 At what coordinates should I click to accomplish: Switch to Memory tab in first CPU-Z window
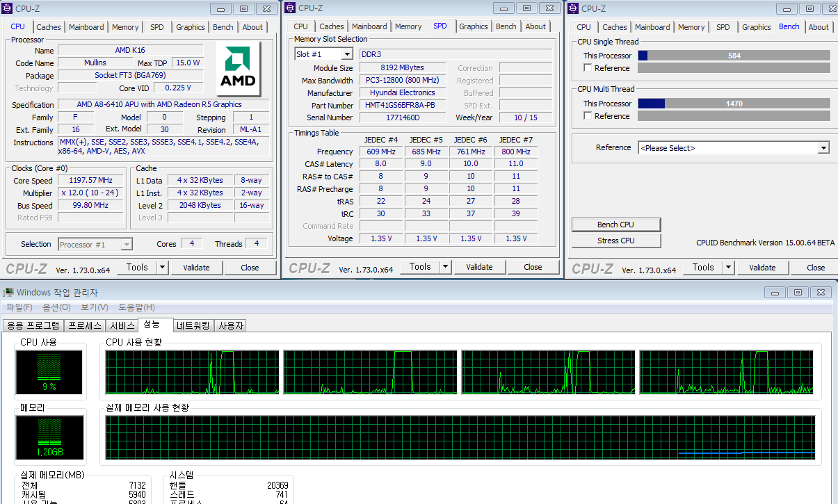point(125,27)
